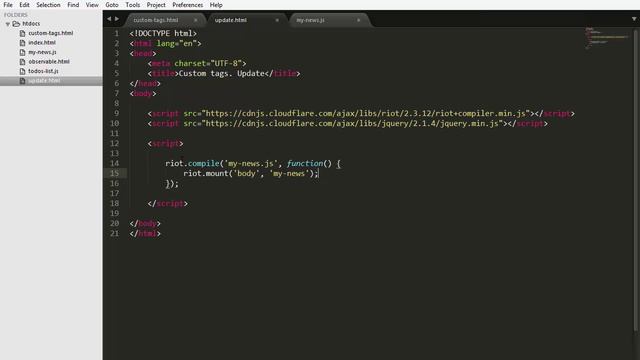Click the 'riot.mount' text on line 15
This screenshot has width=640, height=360.
tap(206, 173)
